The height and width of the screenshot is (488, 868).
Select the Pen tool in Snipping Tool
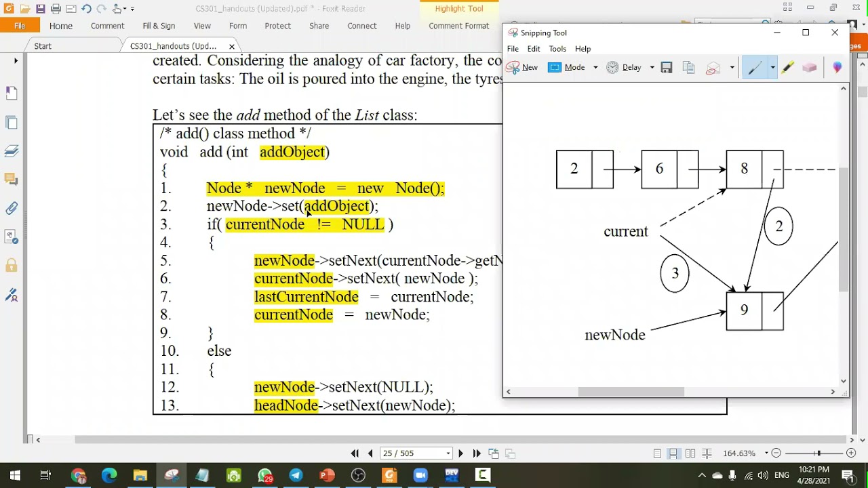point(755,67)
